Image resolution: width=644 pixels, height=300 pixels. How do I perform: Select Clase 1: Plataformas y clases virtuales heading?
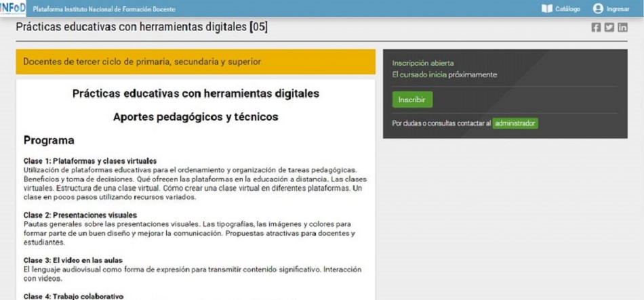(90, 161)
